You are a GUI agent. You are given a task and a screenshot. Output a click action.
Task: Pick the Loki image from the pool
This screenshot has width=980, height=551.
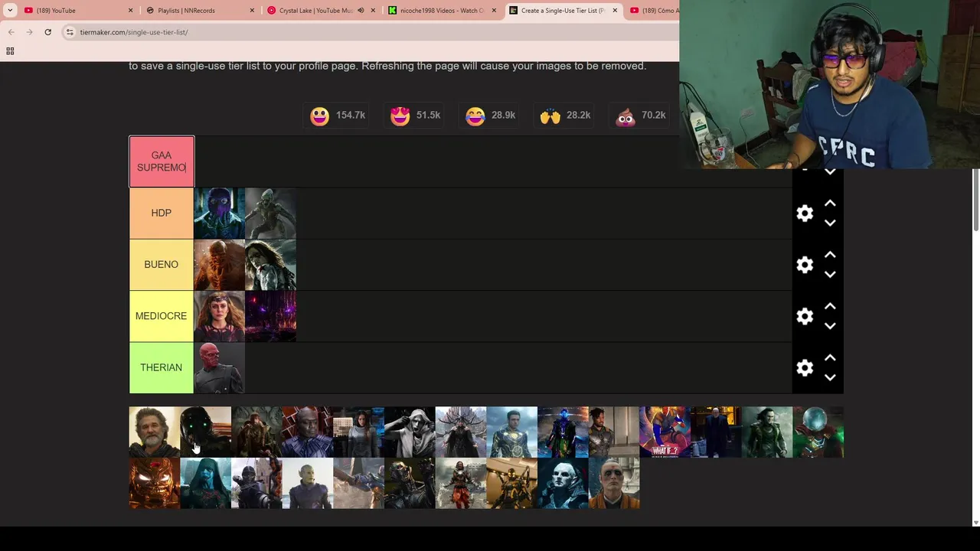coord(767,432)
